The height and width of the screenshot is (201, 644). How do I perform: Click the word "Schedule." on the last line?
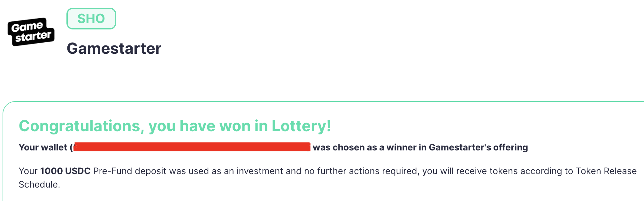(39, 184)
